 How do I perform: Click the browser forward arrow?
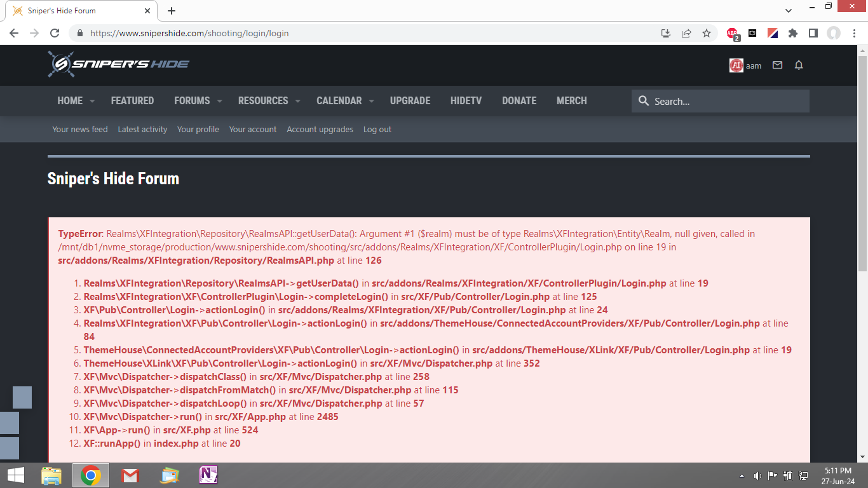click(x=34, y=33)
